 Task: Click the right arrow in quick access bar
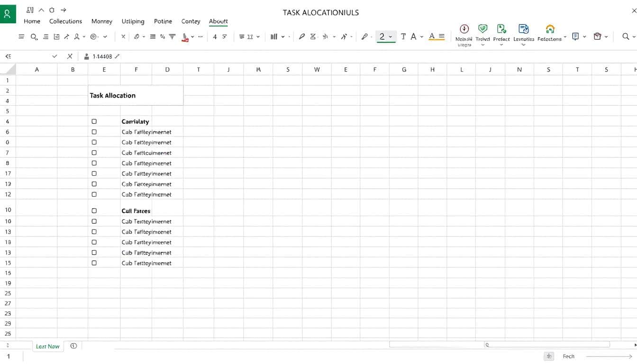(64, 10)
